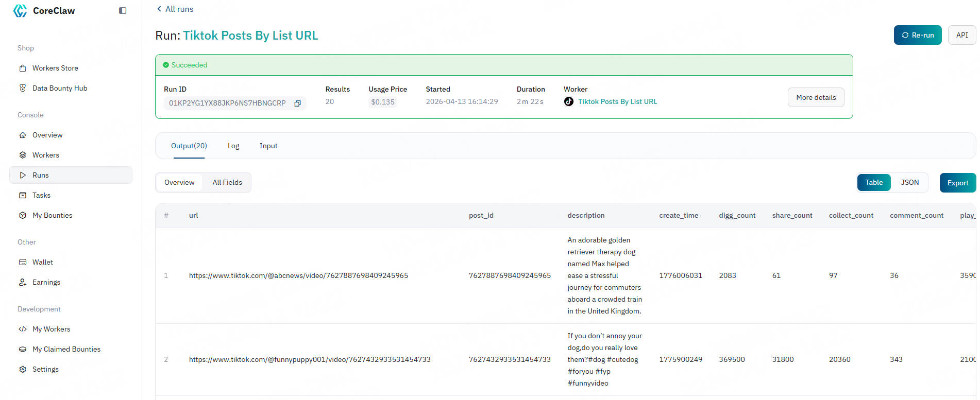Switch output view to JSON
The height and width of the screenshot is (400, 980).
(x=909, y=183)
